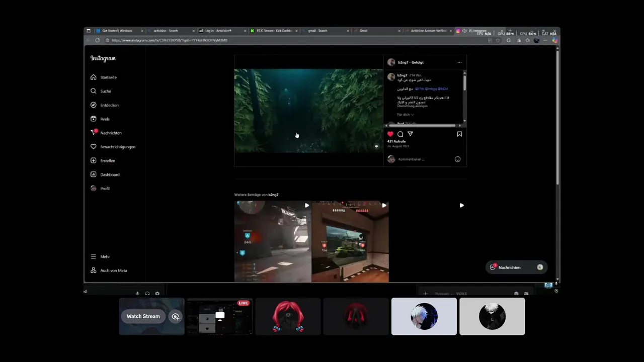The image size is (644, 362).
Task: Save the post with bookmark icon
Action: click(x=459, y=134)
